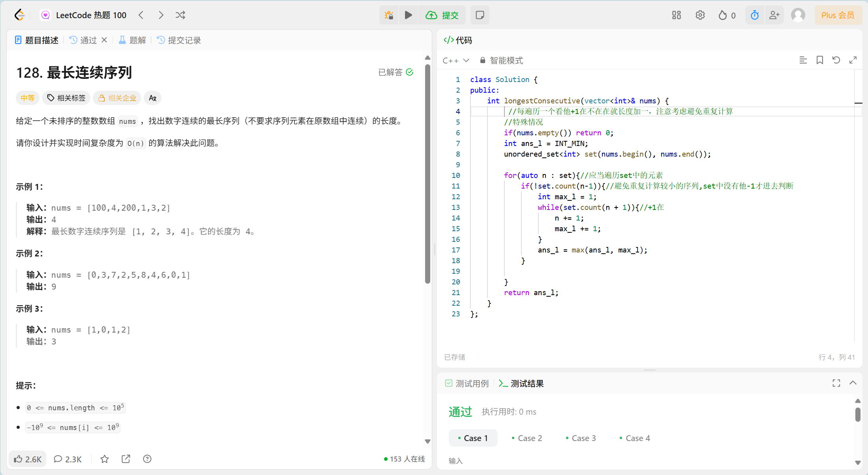Maximize the test result panel

tap(836, 383)
